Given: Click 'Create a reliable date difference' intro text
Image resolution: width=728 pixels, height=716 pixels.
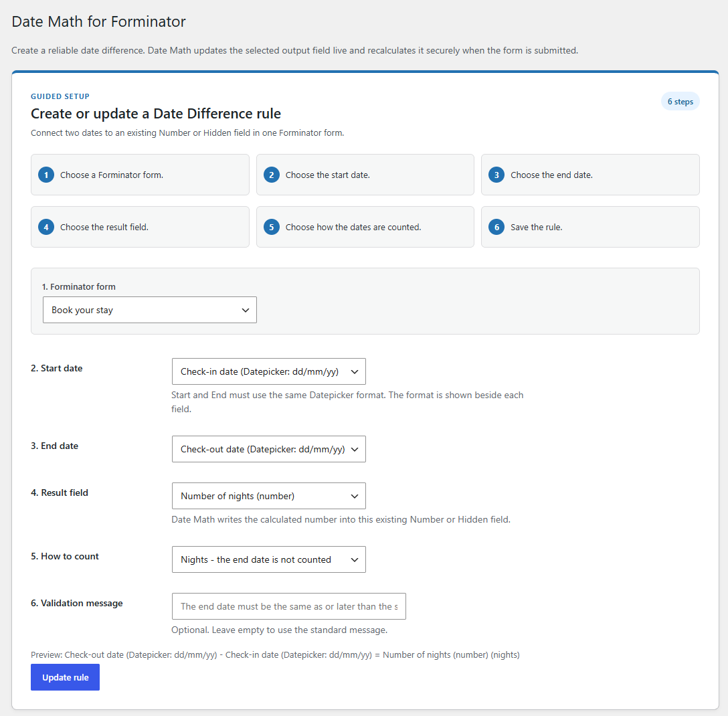Looking at the screenshot, I should [295, 50].
